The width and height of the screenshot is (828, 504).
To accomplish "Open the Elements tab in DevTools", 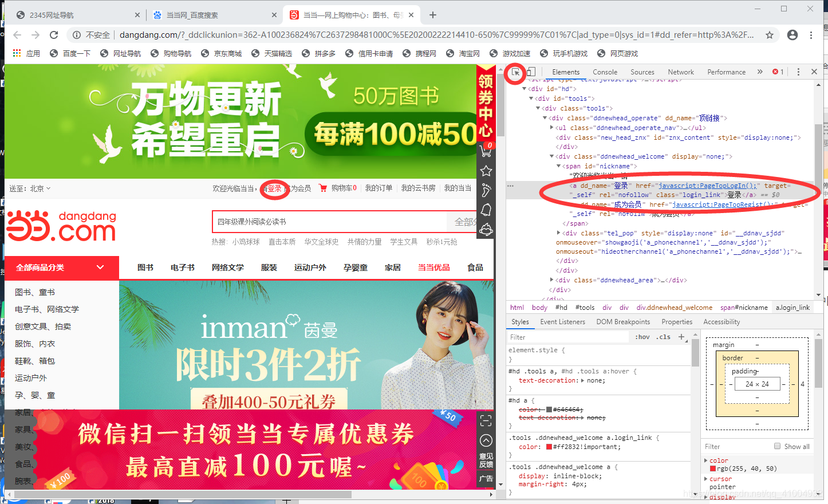I will (x=566, y=72).
